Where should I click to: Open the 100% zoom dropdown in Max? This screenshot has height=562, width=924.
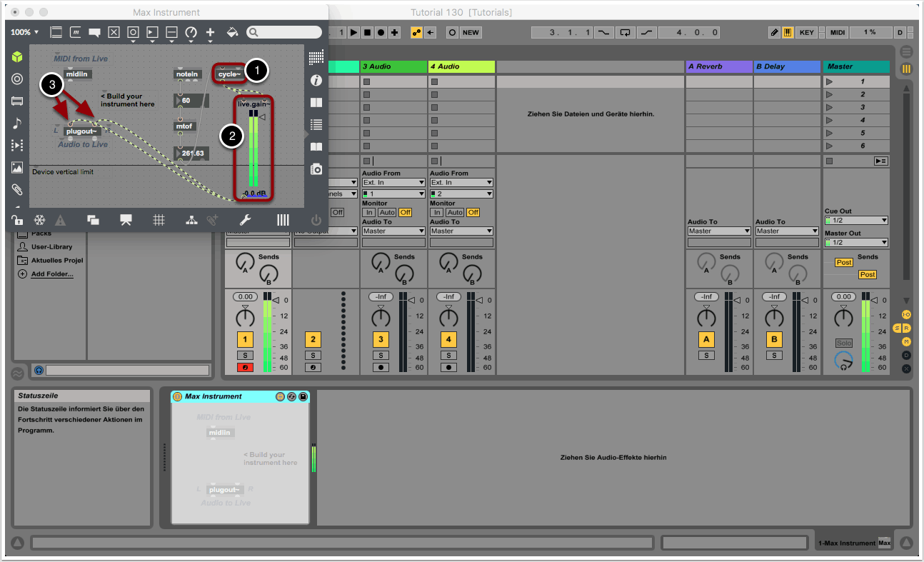click(25, 33)
